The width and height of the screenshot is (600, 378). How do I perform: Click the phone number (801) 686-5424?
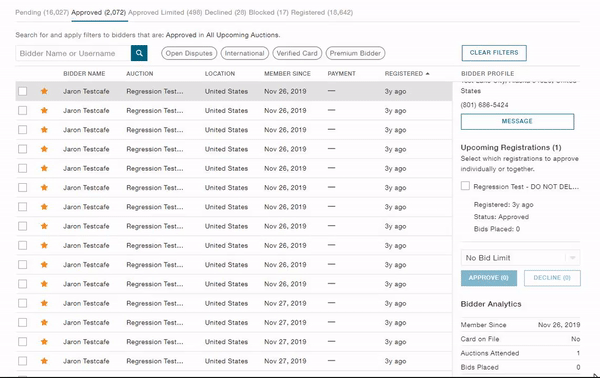[484, 105]
